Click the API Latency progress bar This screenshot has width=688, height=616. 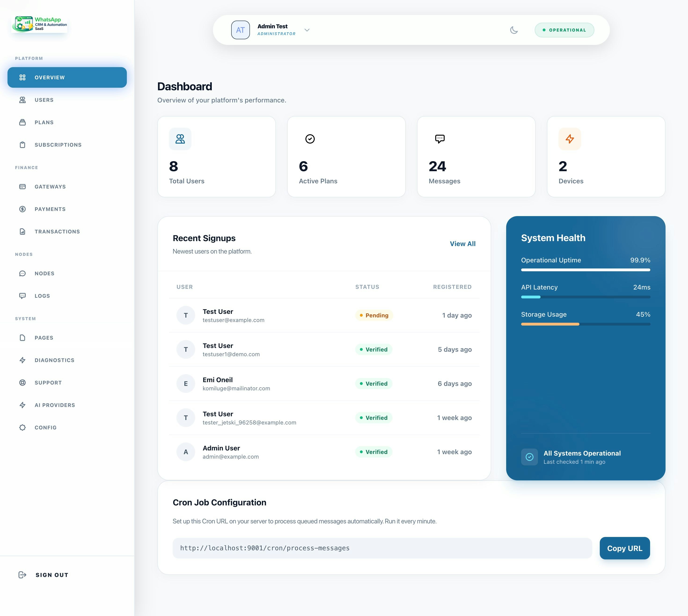(585, 297)
